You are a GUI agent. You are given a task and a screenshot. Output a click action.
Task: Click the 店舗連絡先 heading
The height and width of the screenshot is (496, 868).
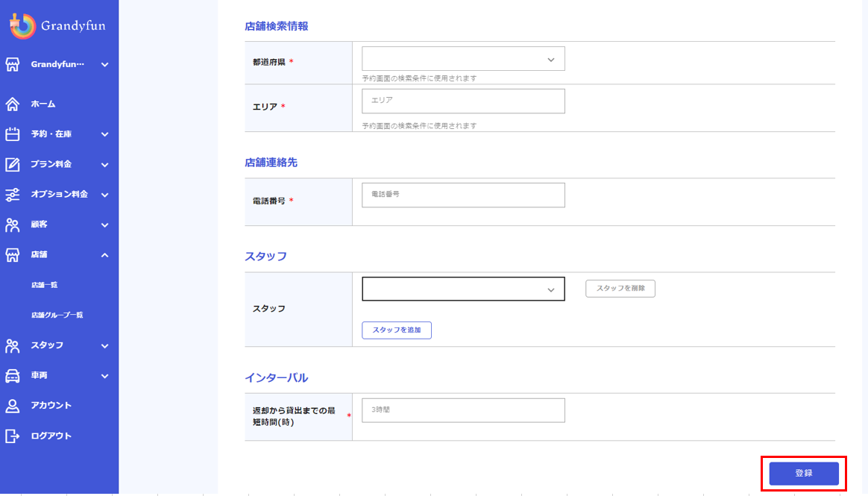[271, 162]
